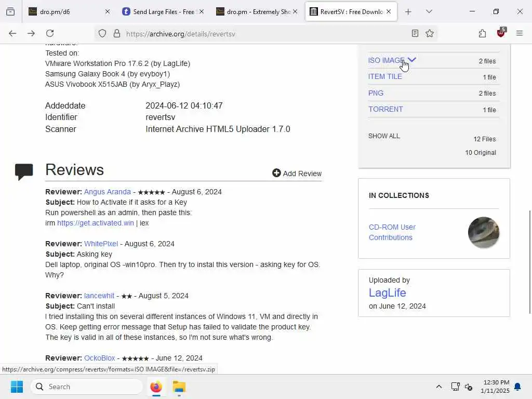
Task: Open the extensions puzzle icon
Action: point(482,33)
